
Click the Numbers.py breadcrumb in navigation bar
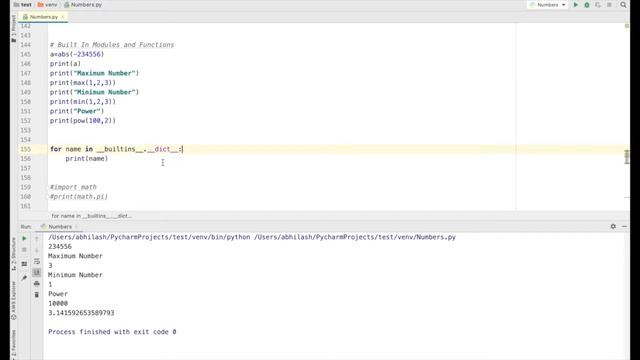[83, 5]
